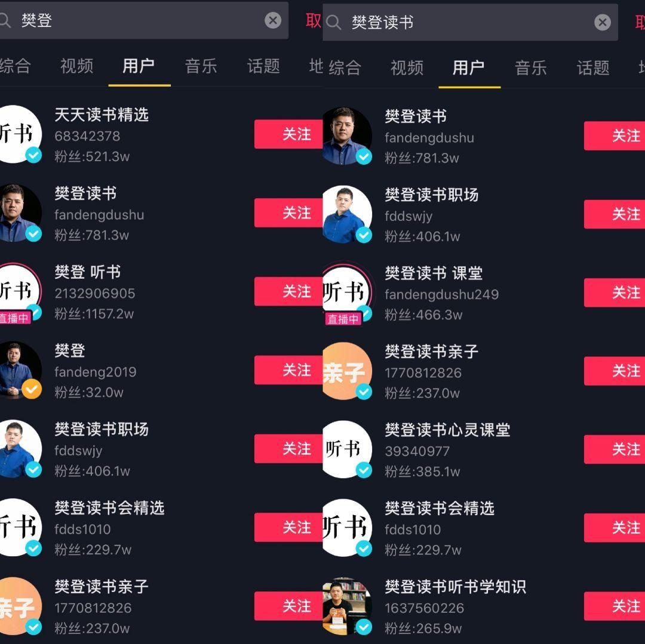Open 樊登读书听书学知识 profile photo
645x644 pixels.
pos(347,606)
